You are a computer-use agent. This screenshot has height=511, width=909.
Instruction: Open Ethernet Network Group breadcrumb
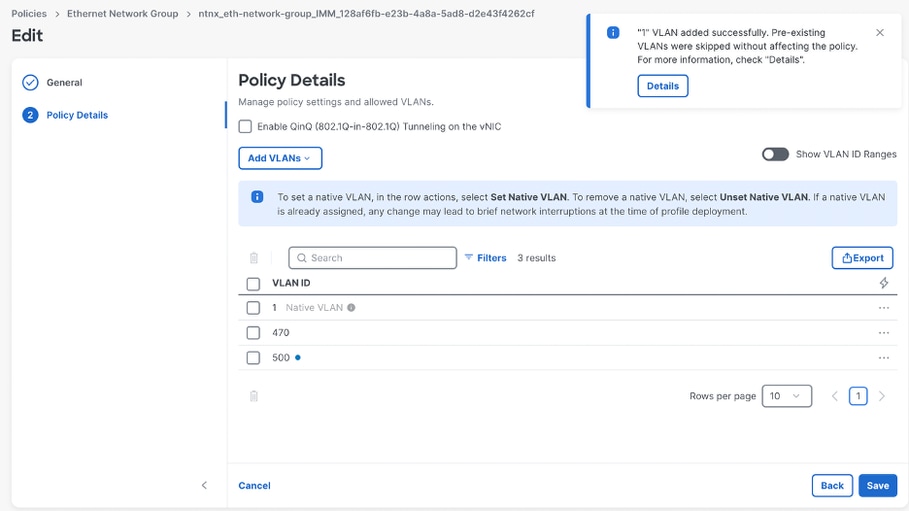coord(122,13)
